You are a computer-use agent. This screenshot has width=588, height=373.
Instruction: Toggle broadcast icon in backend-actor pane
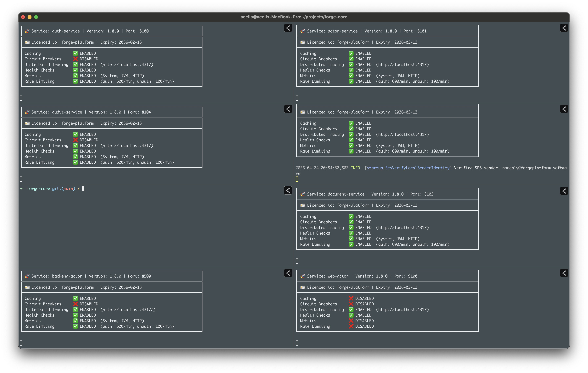[x=288, y=273]
